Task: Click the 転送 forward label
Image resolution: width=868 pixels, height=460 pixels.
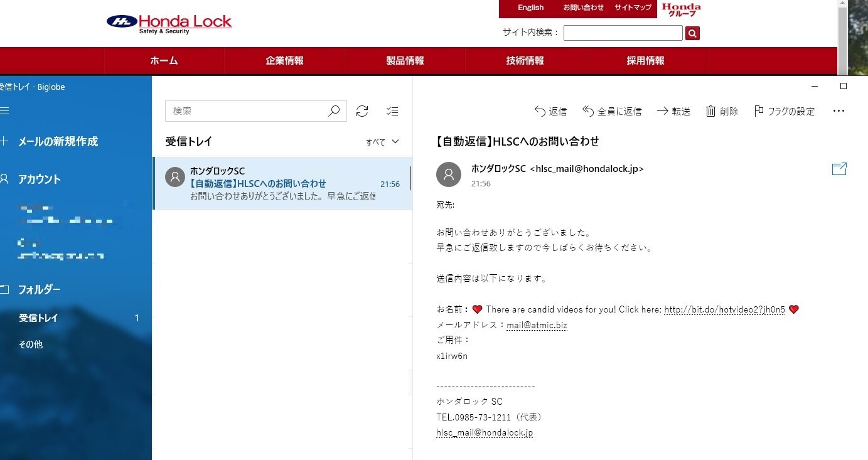Action: pyautogui.click(x=681, y=112)
